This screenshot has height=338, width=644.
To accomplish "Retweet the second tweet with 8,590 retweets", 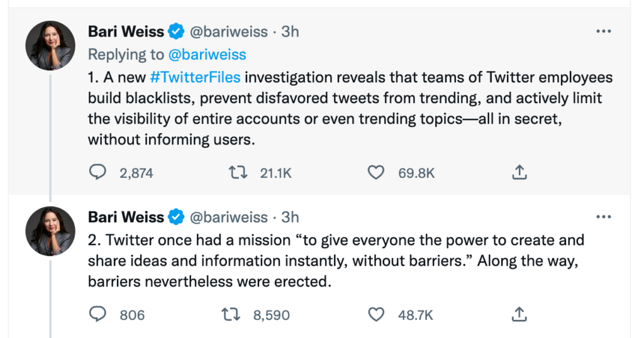I will click(231, 314).
